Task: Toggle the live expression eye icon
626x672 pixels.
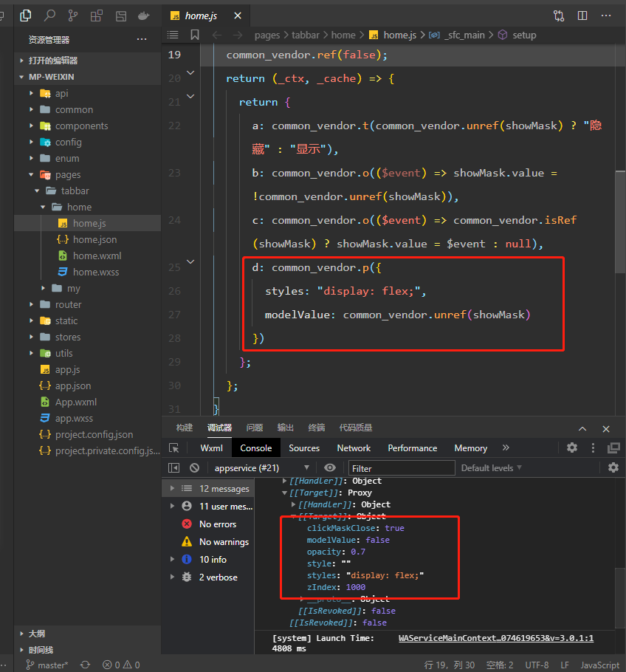Action: [330, 467]
